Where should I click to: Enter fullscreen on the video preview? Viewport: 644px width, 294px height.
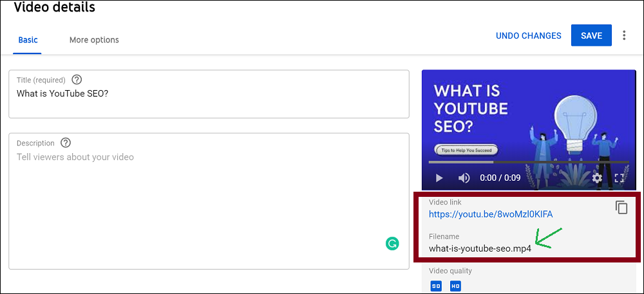pos(620,178)
